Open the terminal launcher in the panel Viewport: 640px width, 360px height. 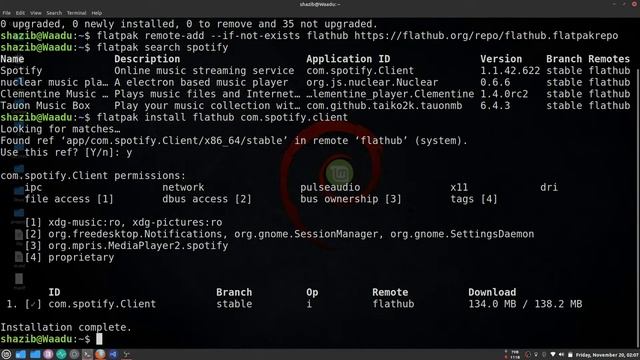pyautogui.click(x=87, y=354)
